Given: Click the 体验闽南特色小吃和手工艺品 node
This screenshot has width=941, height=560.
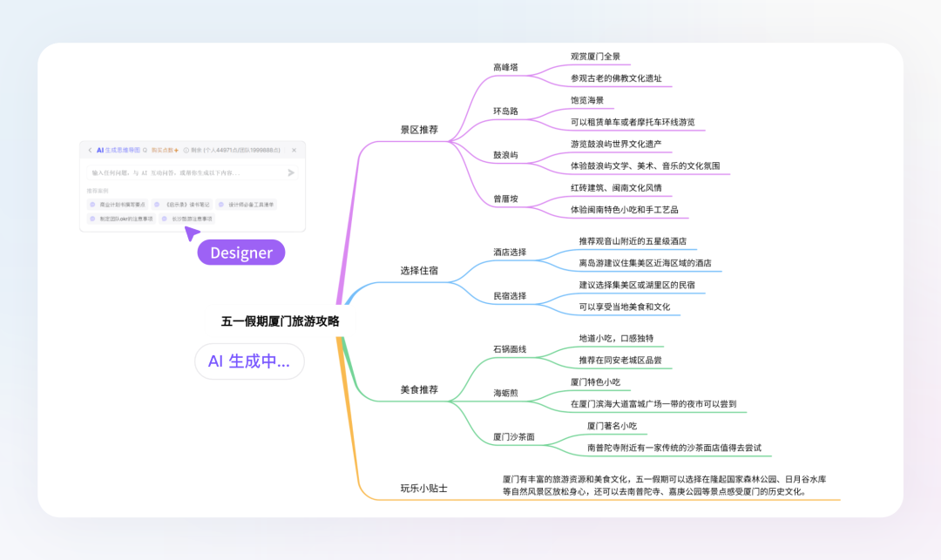Looking at the screenshot, I should pyautogui.click(x=624, y=209).
